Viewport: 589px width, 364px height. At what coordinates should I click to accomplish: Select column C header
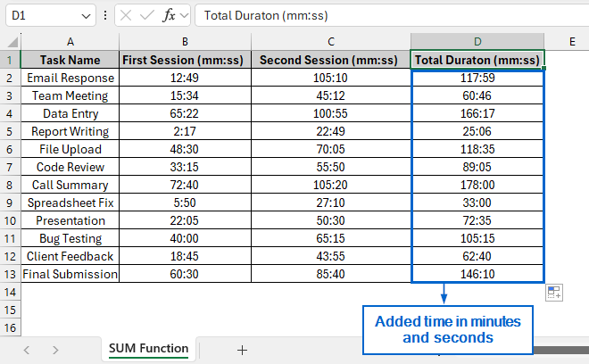coord(330,42)
